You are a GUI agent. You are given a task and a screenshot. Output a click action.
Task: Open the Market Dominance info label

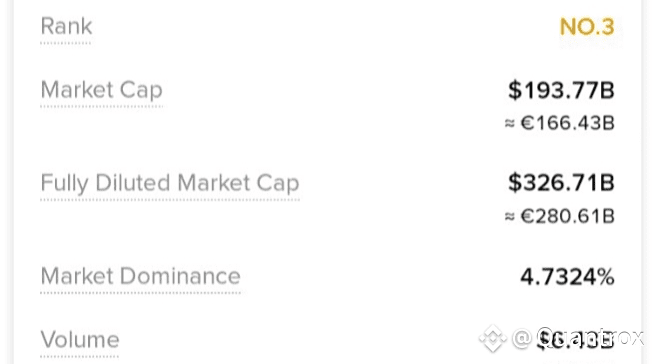point(141,276)
